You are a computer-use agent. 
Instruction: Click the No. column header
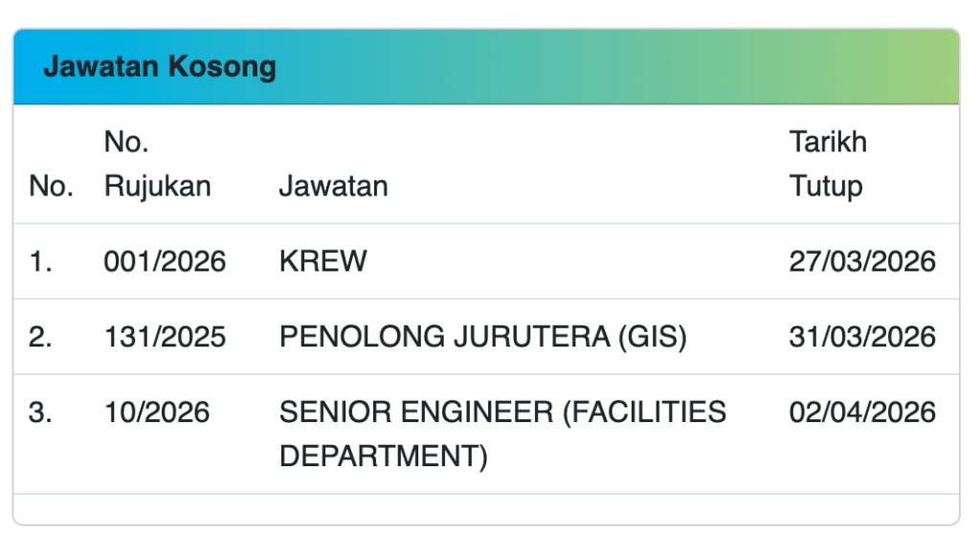[51, 186]
